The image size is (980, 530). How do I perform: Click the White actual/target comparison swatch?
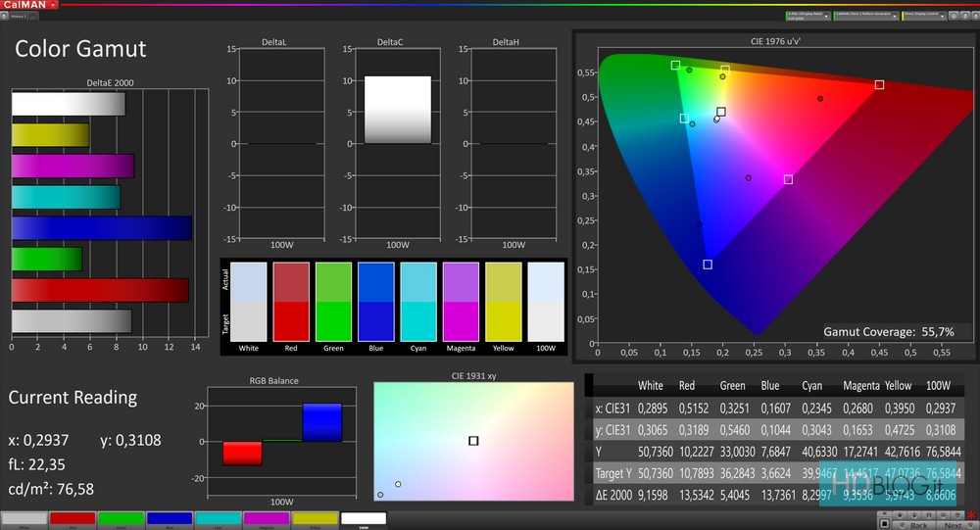tap(248, 302)
